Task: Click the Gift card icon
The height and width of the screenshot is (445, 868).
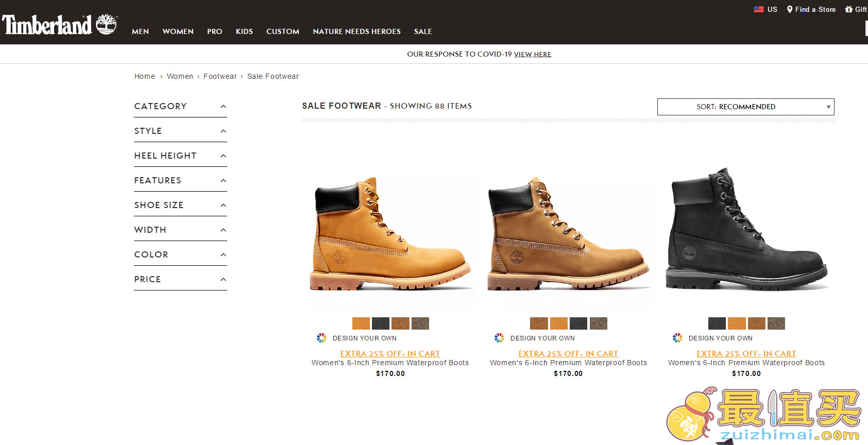Action: (849, 9)
